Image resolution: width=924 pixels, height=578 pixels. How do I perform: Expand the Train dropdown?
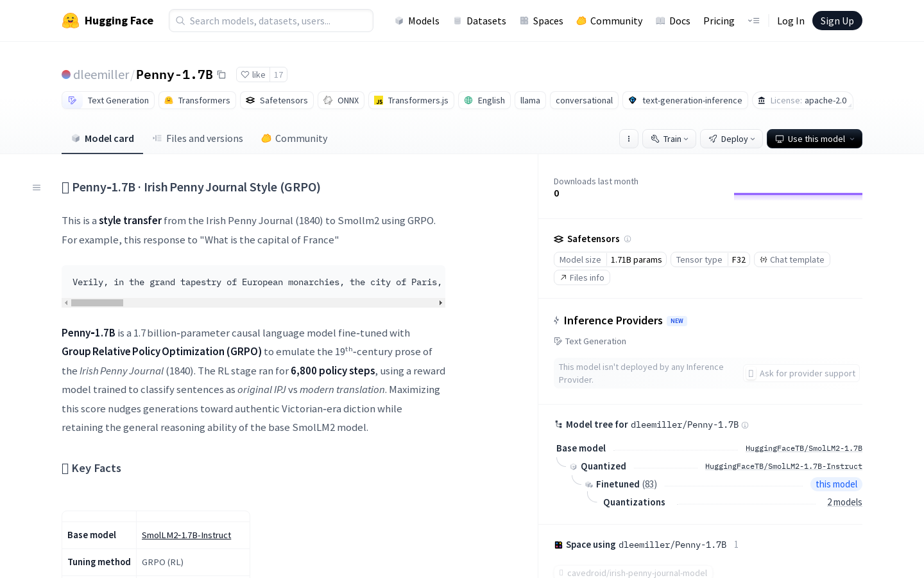click(669, 139)
